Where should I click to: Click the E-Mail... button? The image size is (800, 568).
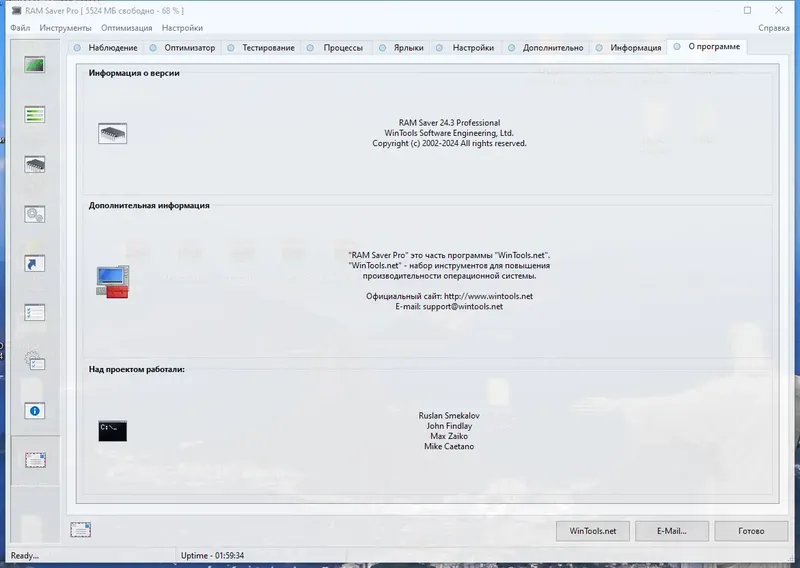672,531
